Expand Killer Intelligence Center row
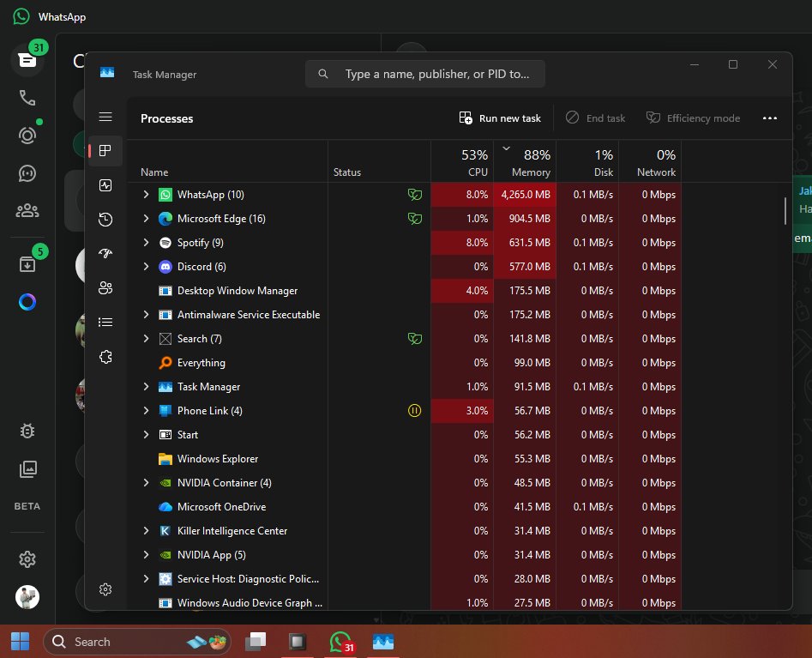This screenshot has height=658, width=812. [x=146, y=530]
